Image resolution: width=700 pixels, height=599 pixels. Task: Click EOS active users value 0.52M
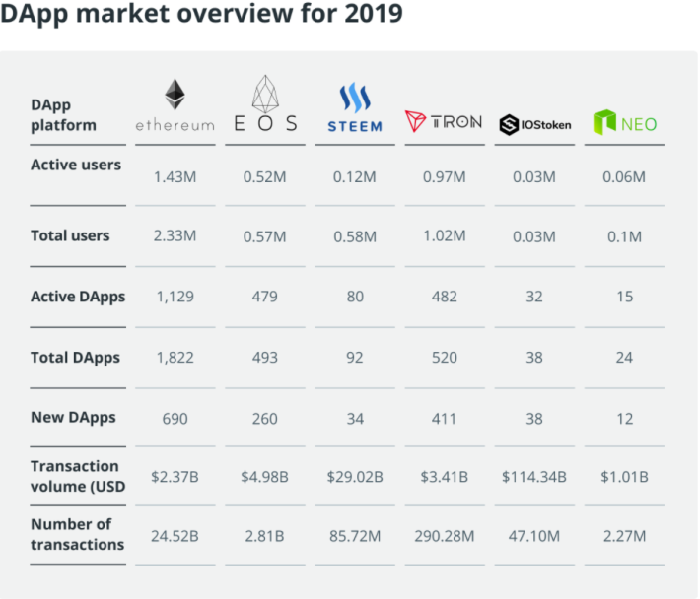265,177
